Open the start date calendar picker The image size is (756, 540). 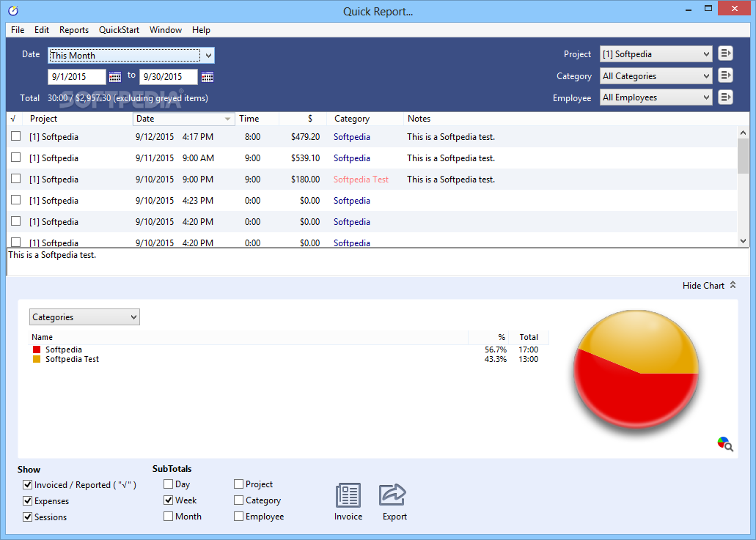(114, 77)
